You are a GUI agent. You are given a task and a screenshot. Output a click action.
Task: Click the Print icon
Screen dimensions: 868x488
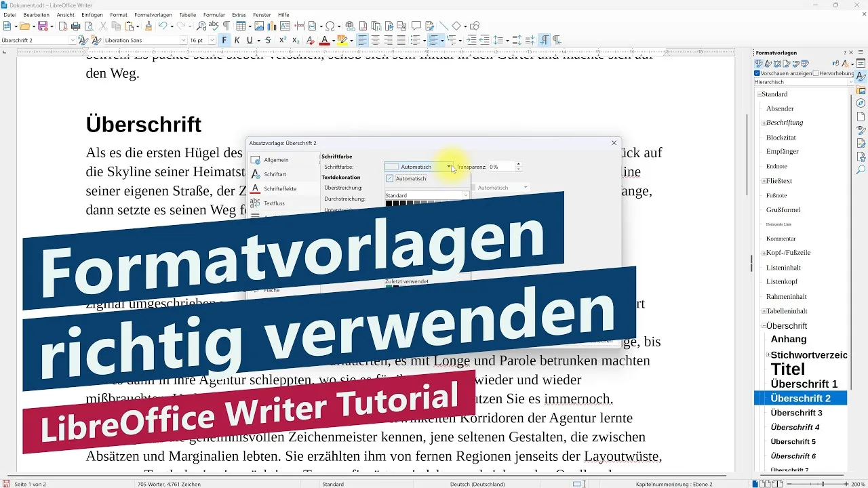pyautogui.click(x=76, y=26)
